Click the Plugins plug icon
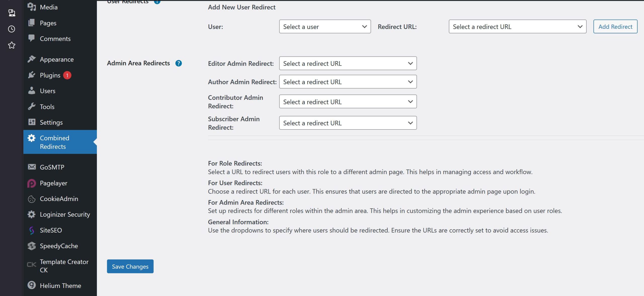Screen dimensions: 644x296 pos(32,75)
